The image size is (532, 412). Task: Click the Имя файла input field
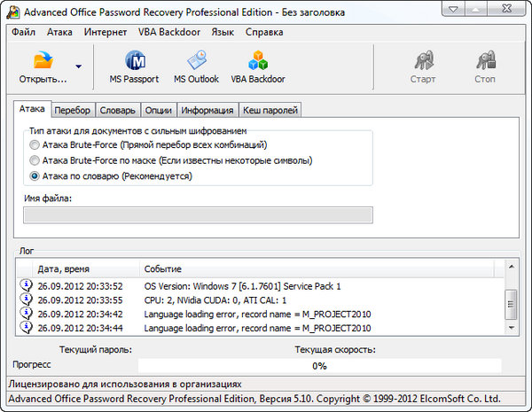tap(198, 215)
